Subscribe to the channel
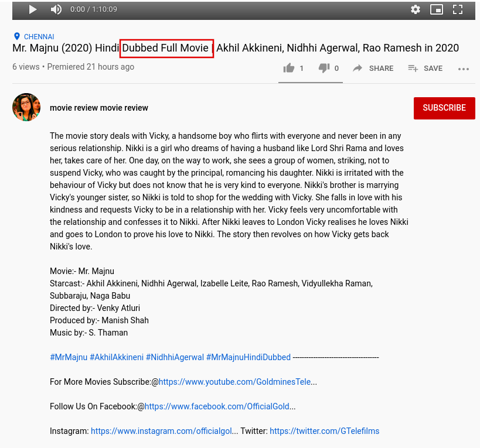 pos(444,108)
